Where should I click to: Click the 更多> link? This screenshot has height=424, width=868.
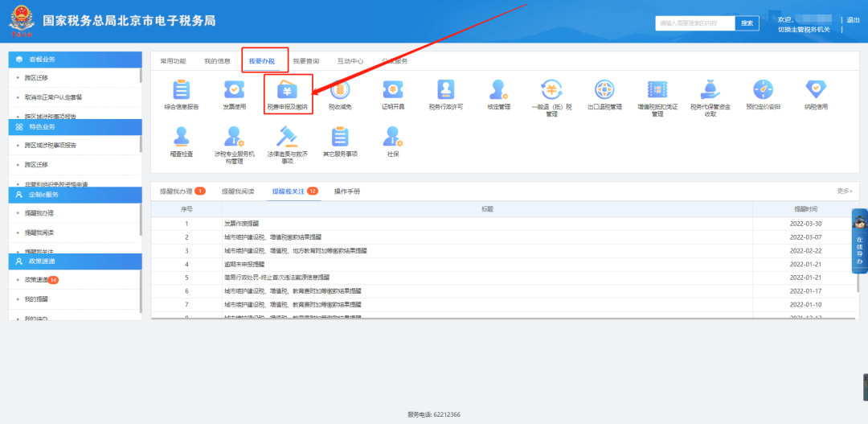845,191
